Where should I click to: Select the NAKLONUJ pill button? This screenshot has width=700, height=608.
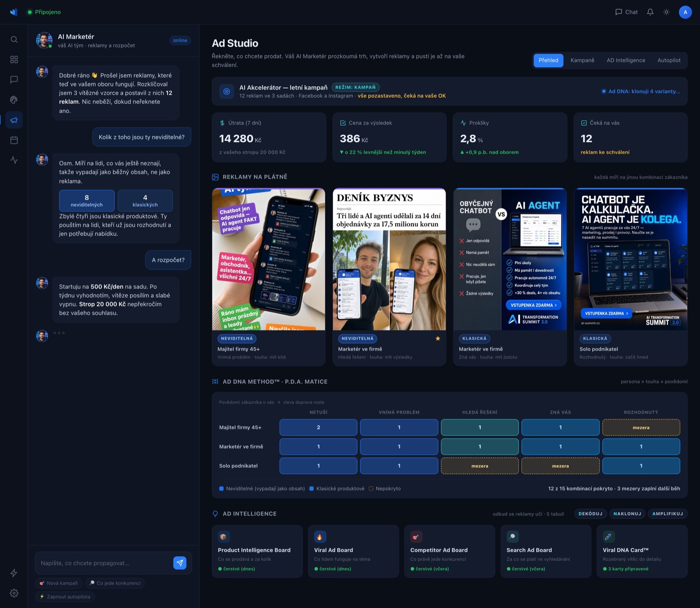tap(627, 514)
